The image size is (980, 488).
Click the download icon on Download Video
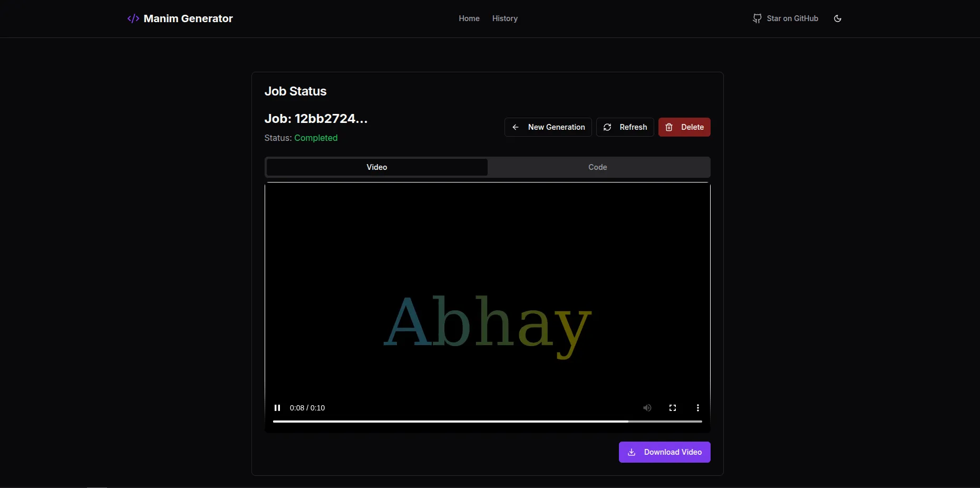(632, 452)
